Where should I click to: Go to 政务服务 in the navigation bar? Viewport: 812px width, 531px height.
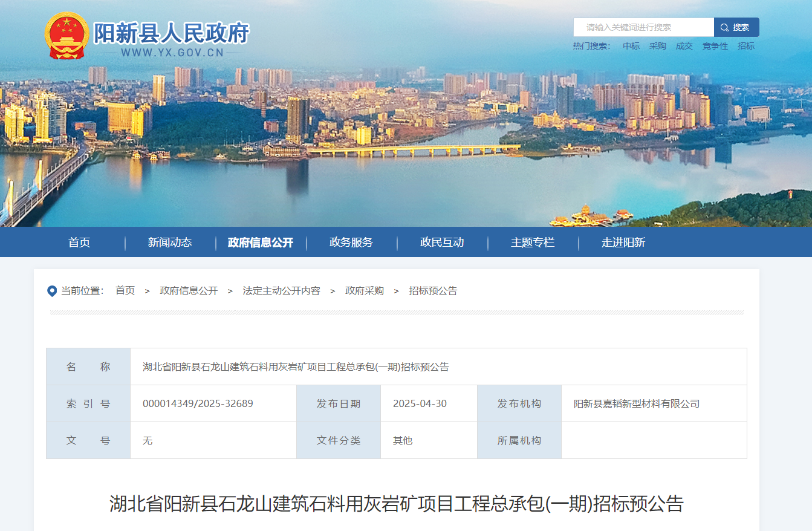(351, 243)
